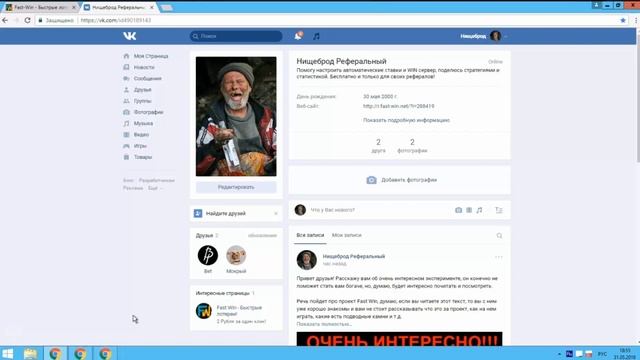
Task: Open Сообщения in the left menu
Action: click(147, 78)
